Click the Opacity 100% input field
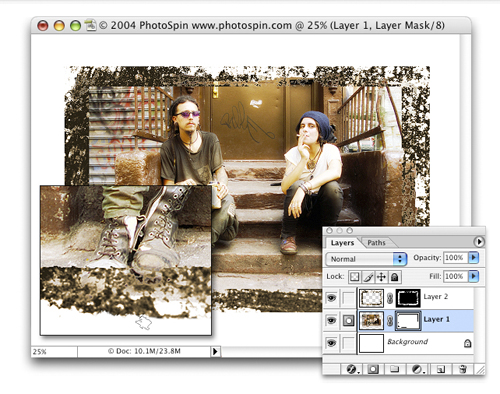The image size is (500, 394). (x=456, y=258)
